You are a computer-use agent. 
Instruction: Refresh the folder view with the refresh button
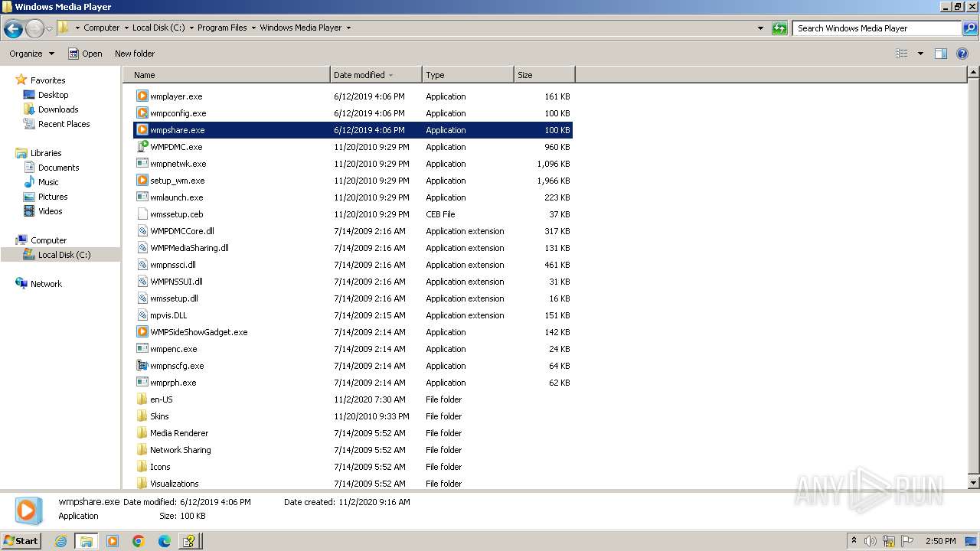pos(779,28)
